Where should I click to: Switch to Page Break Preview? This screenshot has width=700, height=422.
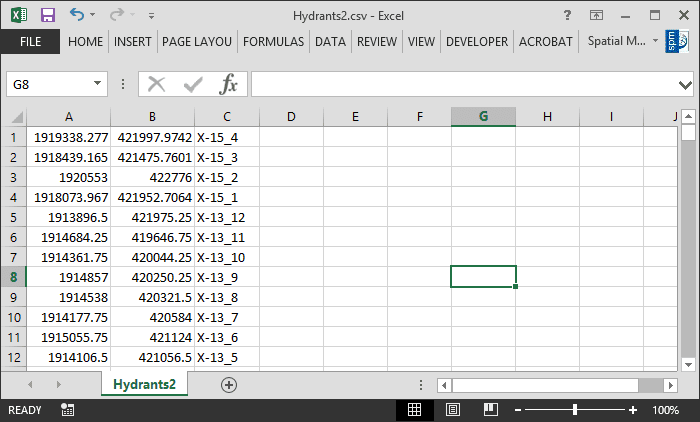click(x=489, y=410)
